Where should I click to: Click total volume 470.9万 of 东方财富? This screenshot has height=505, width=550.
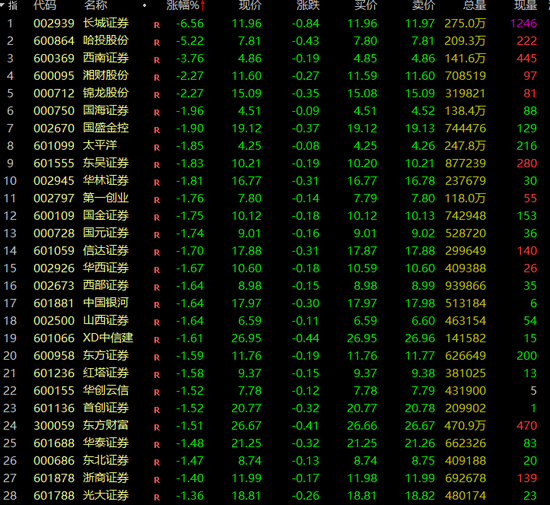tap(465, 426)
